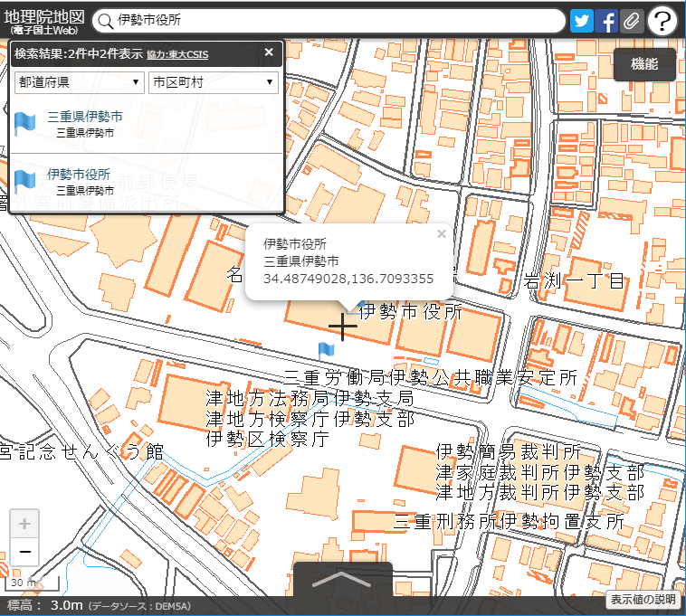Share map on Facebook

coord(606,21)
